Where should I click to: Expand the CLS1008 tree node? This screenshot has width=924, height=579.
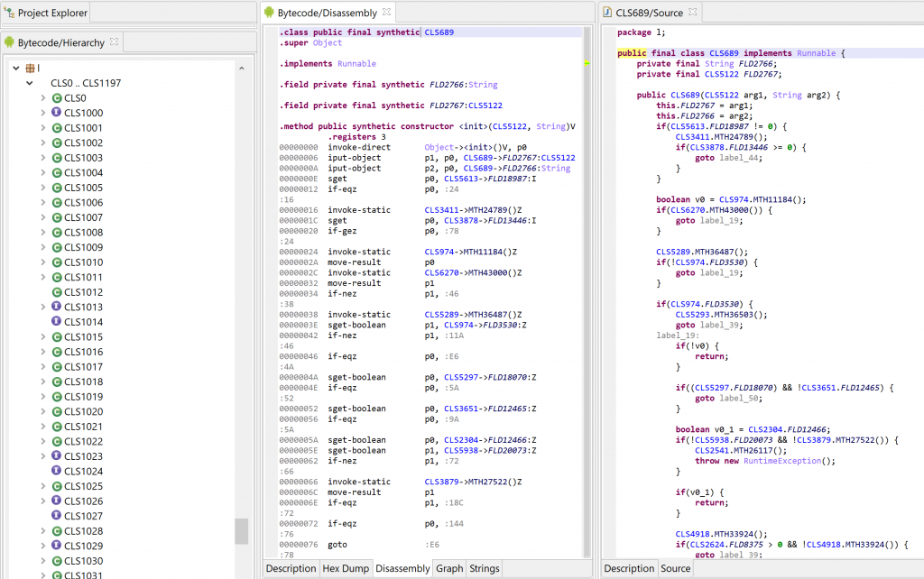click(43, 232)
